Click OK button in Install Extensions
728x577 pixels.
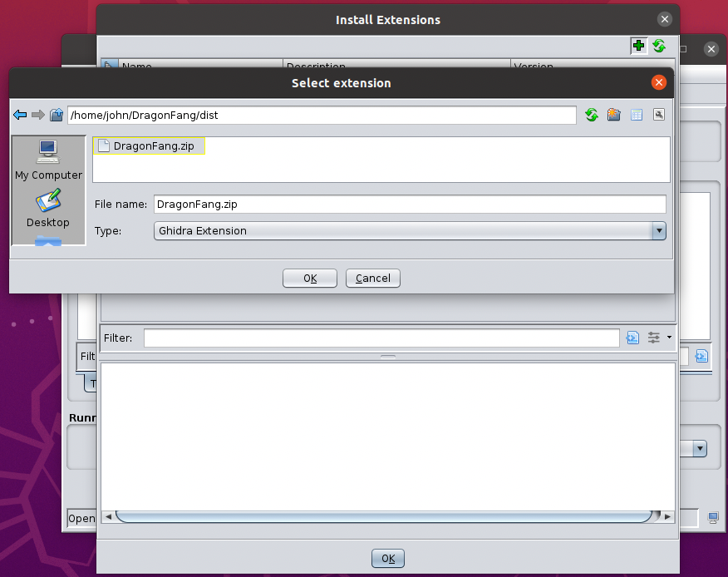pyautogui.click(x=387, y=559)
